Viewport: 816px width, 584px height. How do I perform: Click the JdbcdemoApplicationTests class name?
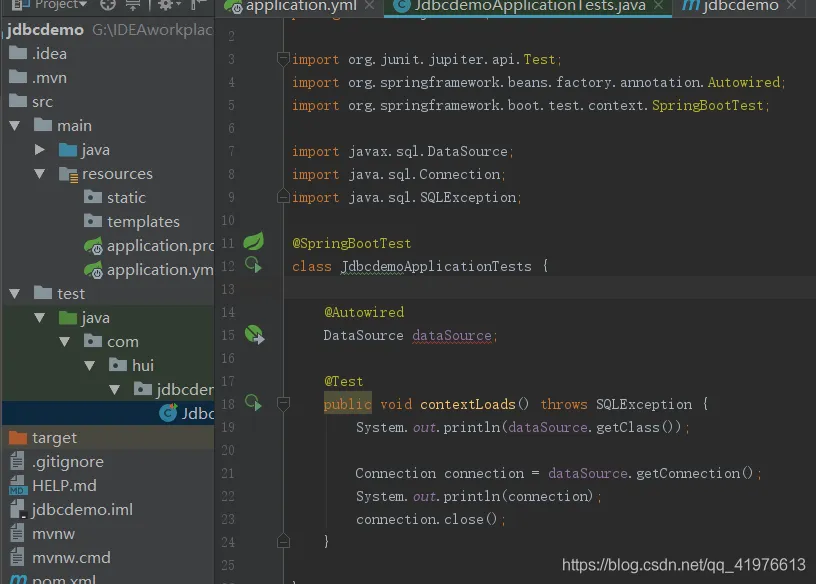click(x=436, y=266)
